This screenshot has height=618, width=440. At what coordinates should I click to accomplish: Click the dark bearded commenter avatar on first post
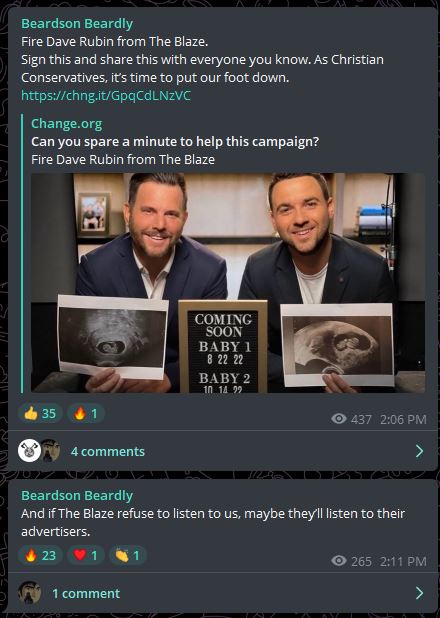[50, 451]
